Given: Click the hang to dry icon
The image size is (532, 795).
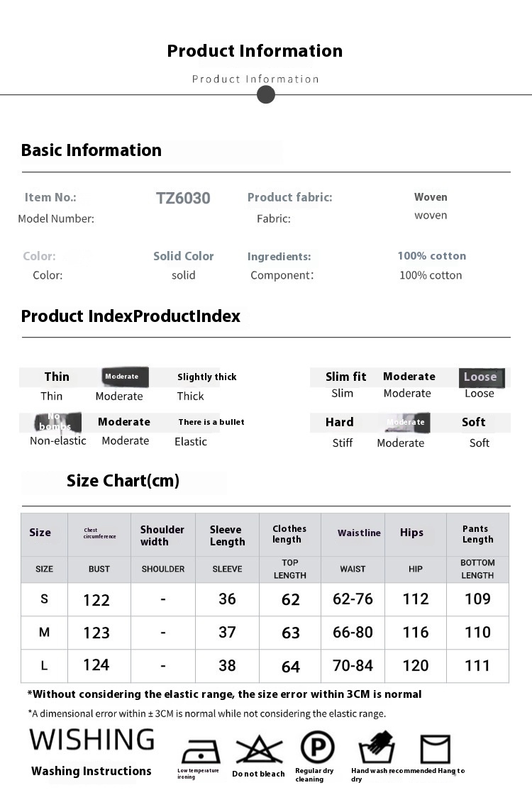Looking at the screenshot, I should point(435,749).
